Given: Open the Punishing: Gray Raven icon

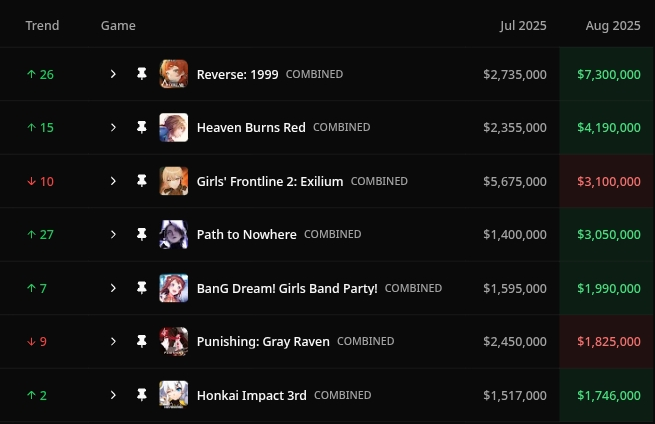Looking at the screenshot, I should click(x=173, y=341).
